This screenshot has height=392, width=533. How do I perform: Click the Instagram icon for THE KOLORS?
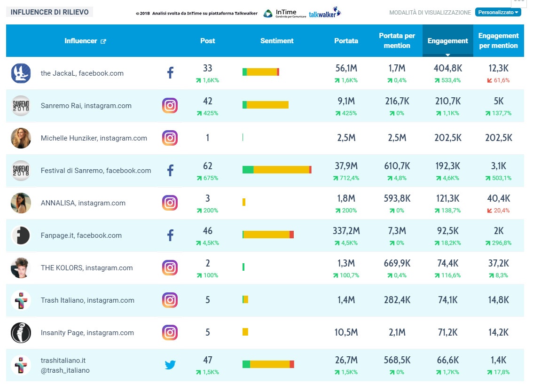point(170,267)
